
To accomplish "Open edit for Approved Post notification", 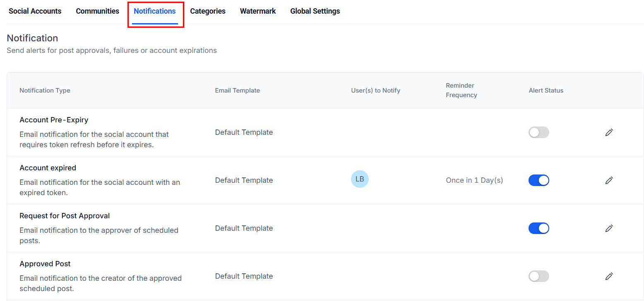I will 609,276.
